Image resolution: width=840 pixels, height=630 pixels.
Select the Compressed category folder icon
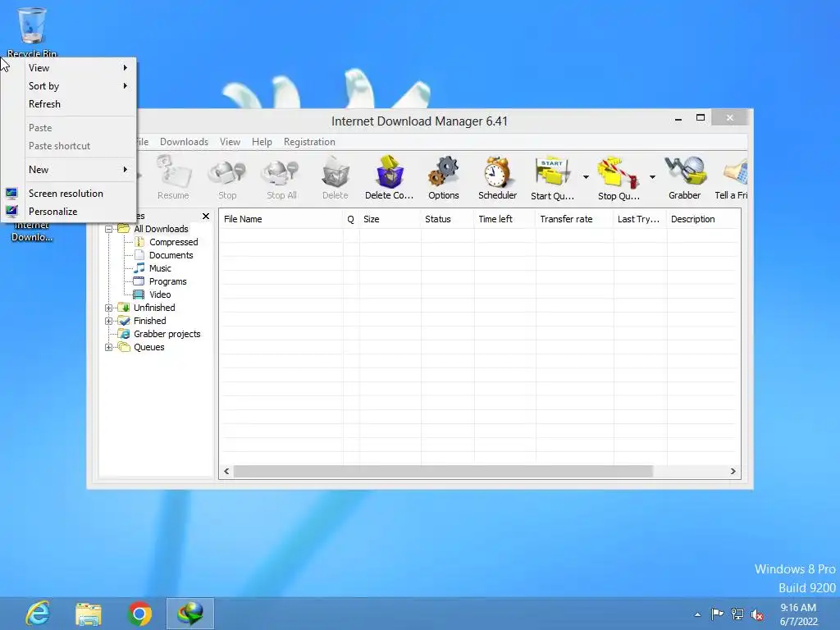pyautogui.click(x=139, y=242)
